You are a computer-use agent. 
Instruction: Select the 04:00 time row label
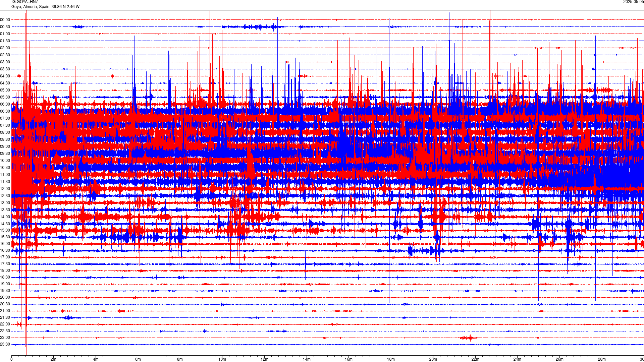5,76
